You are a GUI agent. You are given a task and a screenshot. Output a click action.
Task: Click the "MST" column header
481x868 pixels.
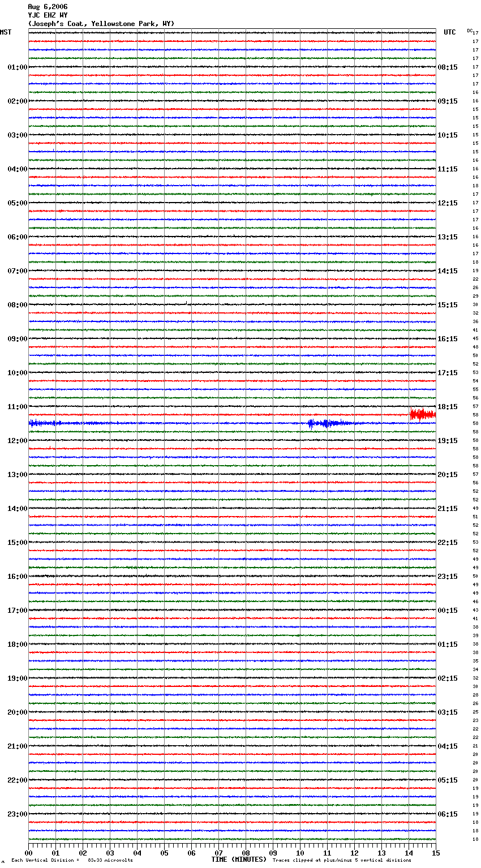6,32
